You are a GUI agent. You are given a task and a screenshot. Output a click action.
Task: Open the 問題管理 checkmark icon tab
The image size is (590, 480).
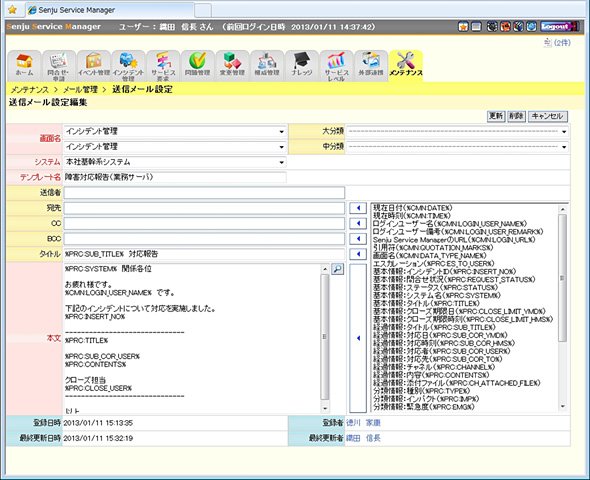click(x=198, y=65)
